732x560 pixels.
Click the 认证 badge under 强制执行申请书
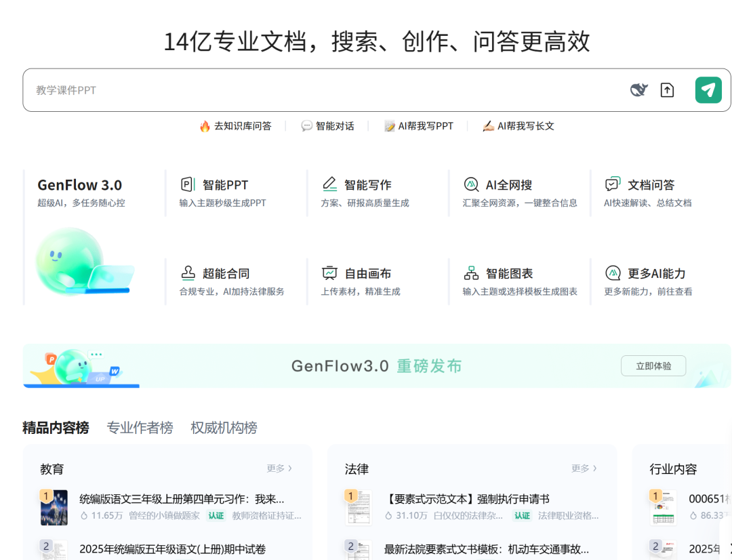[x=522, y=516]
